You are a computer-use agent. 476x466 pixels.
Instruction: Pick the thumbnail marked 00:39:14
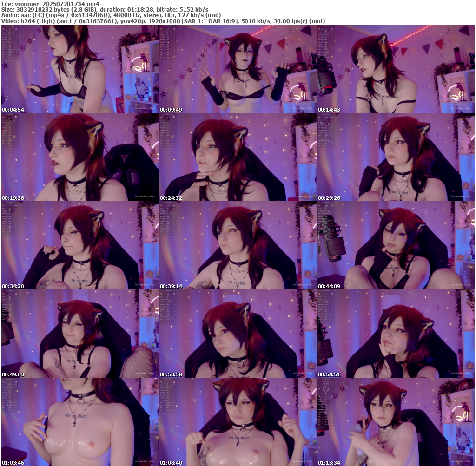238,245
